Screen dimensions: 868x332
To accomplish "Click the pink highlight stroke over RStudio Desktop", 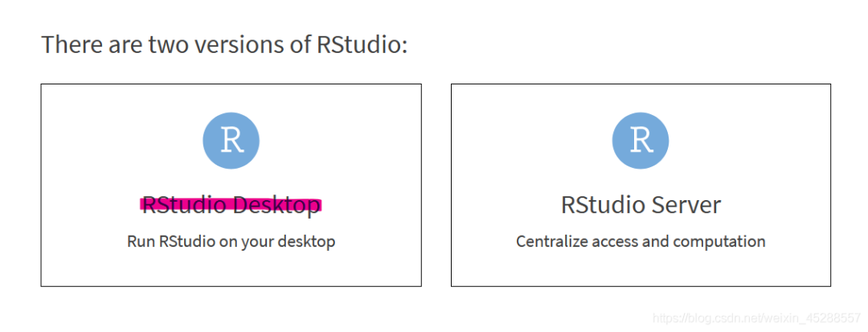I will [231, 205].
